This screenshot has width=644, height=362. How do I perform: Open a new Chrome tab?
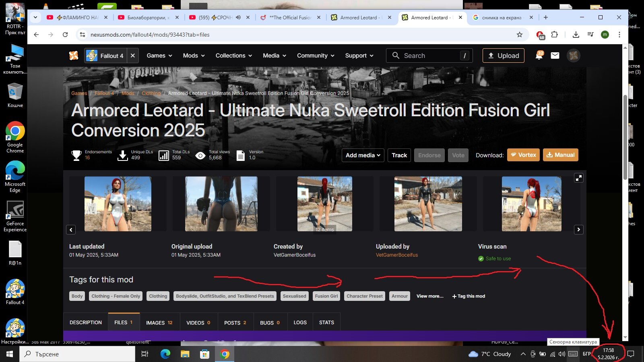pyautogui.click(x=546, y=17)
